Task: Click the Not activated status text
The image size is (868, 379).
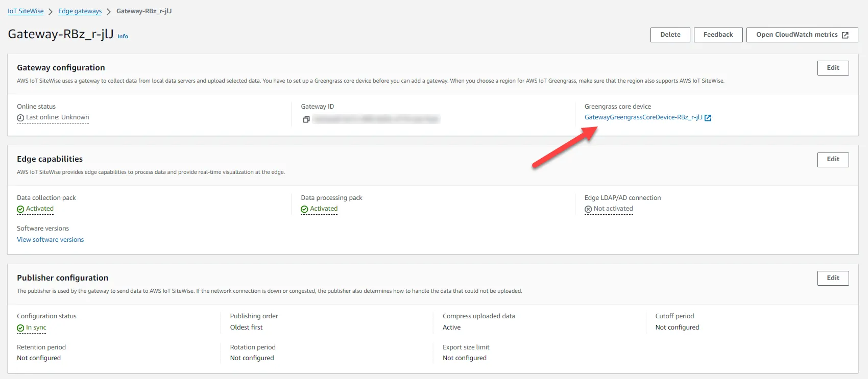Action: point(613,209)
